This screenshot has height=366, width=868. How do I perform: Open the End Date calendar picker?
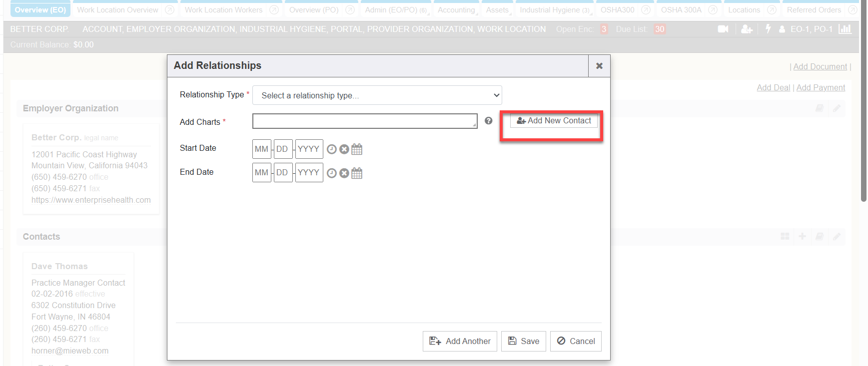tap(357, 173)
